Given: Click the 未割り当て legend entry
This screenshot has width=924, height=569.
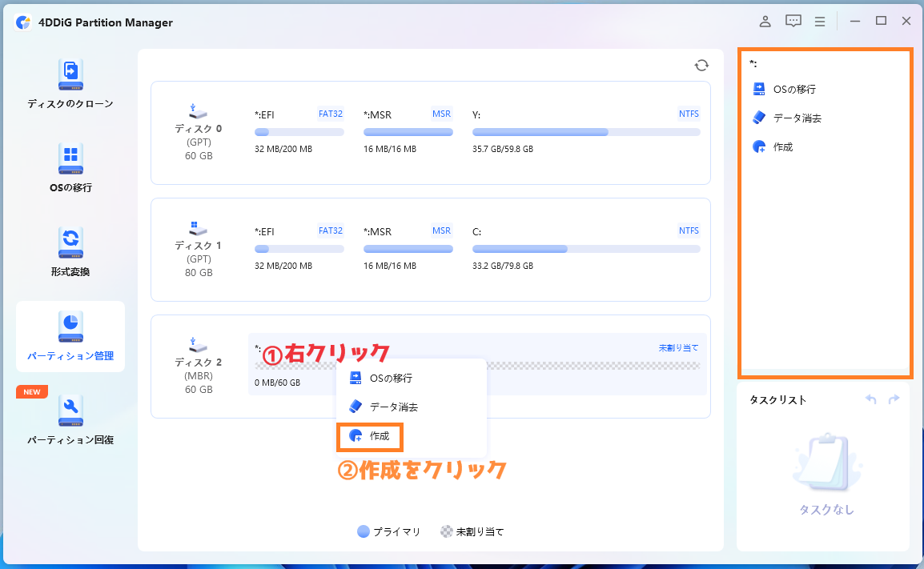Looking at the screenshot, I should [472, 532].
